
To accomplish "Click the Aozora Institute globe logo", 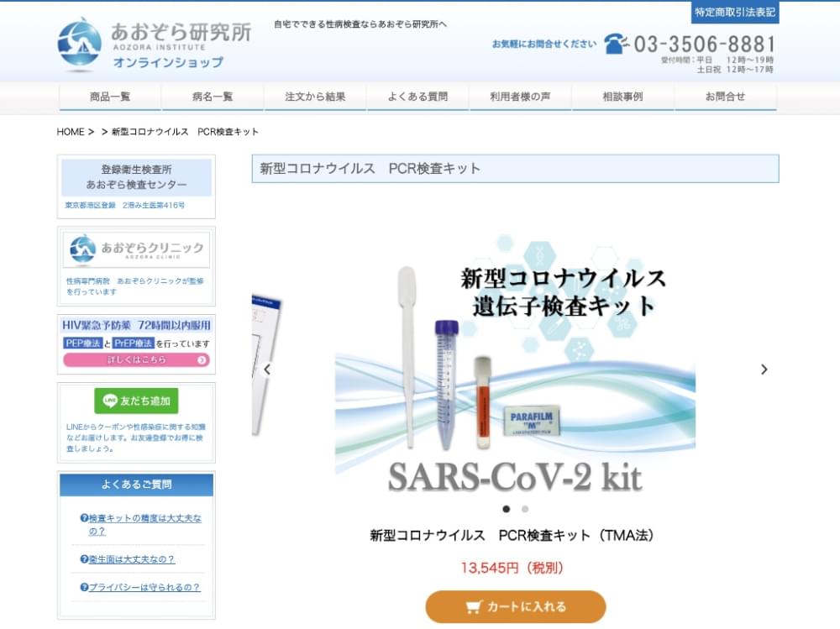I will [x=79, y=45].
